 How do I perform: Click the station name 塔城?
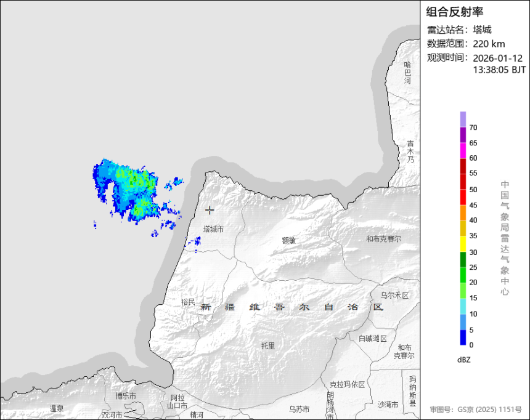pyautogui.click(x=482, y=30)
